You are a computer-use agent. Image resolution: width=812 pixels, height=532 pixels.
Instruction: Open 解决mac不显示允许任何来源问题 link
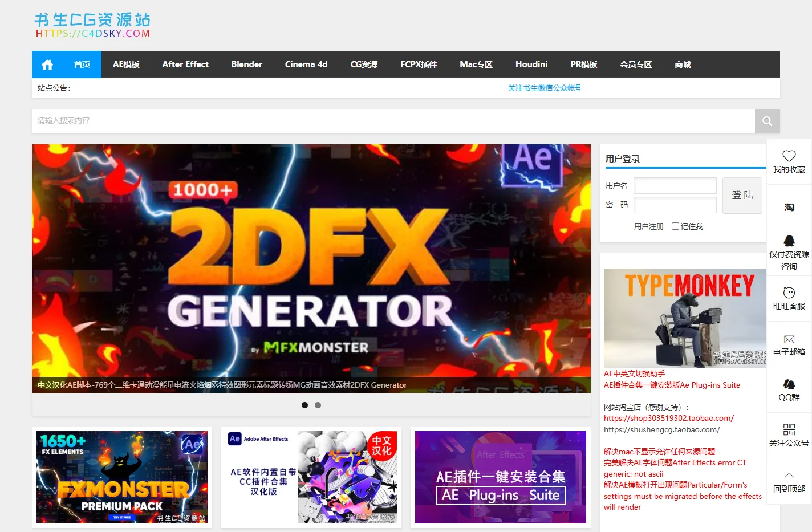[659, 452]
